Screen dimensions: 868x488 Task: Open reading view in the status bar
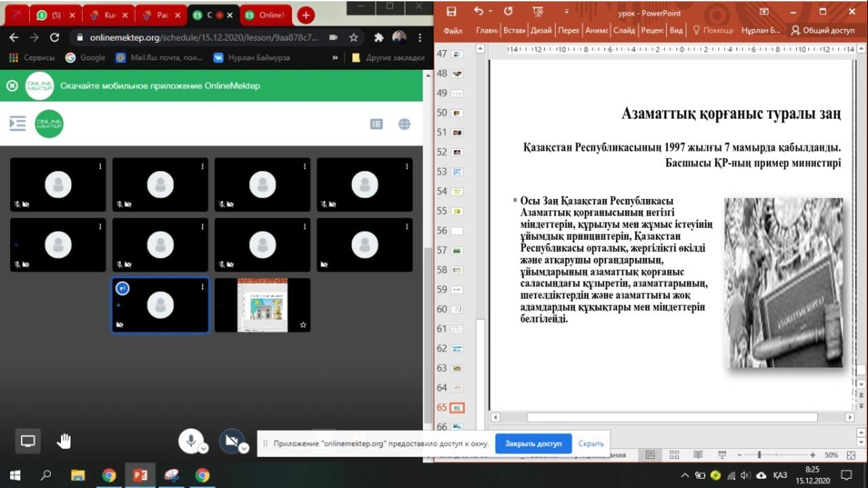coord(698,455)
